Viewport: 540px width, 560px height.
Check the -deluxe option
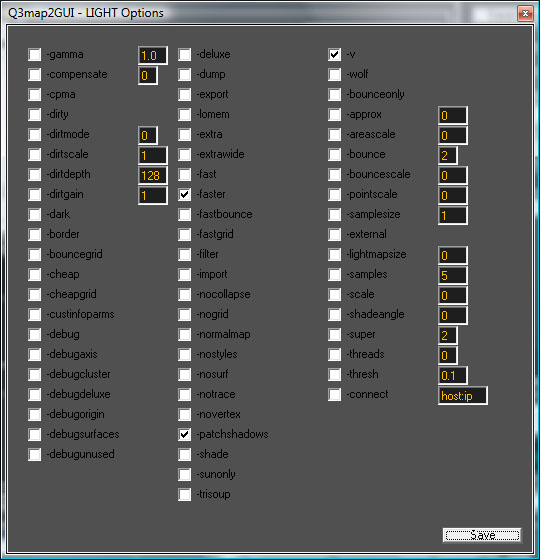(x=185, y=55)
